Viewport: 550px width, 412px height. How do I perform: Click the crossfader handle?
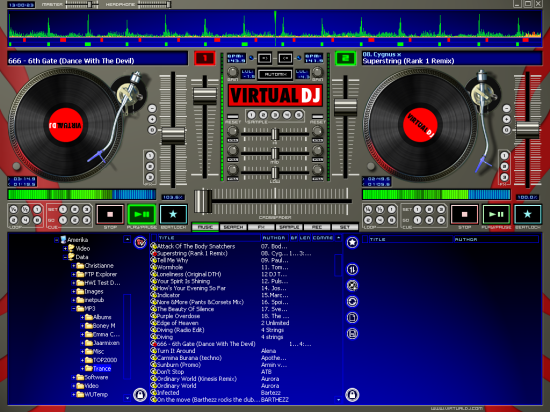point(203,201)
